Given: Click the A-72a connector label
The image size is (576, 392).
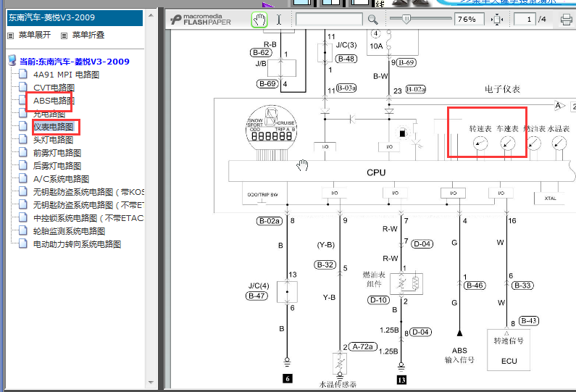Looking at the screenshot, I should 362,346.
